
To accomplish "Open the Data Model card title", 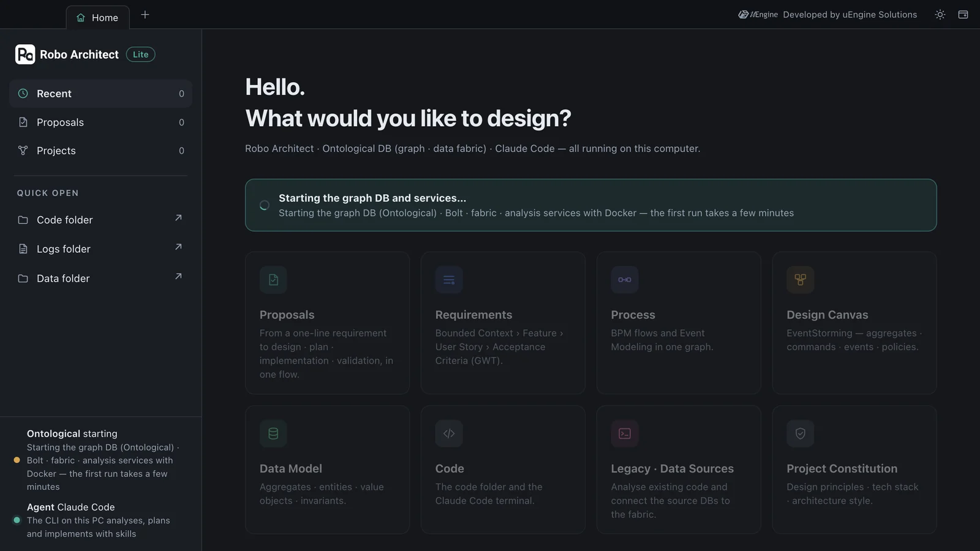I will click(x=290, y=468).
